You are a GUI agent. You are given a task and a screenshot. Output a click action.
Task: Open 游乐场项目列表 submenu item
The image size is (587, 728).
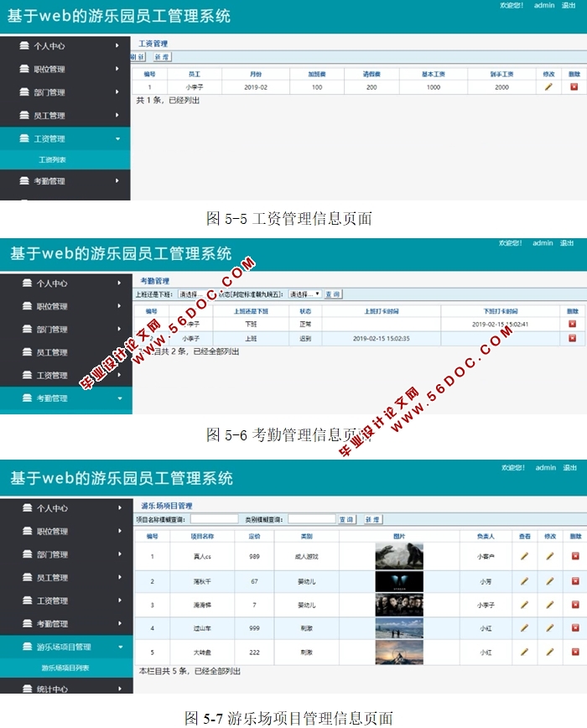(x=65, y=668)
